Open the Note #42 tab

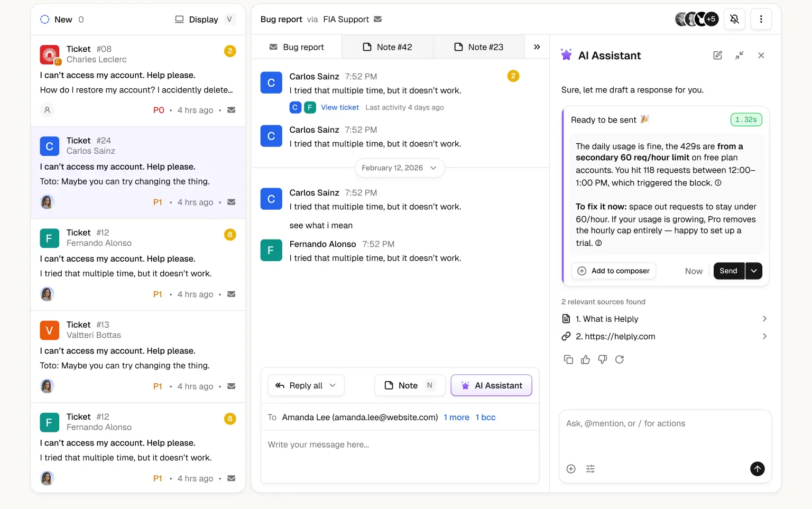(387, 47)
